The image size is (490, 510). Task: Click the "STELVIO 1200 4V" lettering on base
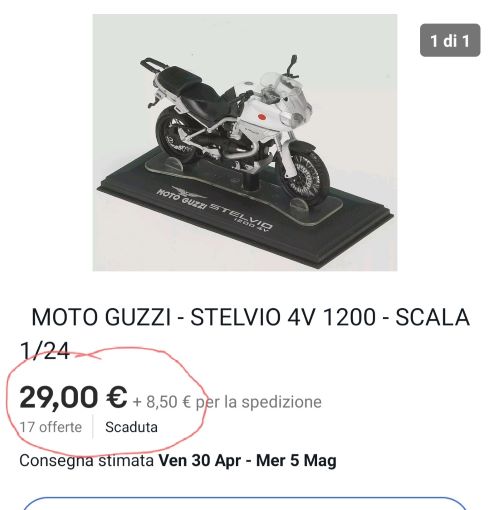click(x=242, y=217)
